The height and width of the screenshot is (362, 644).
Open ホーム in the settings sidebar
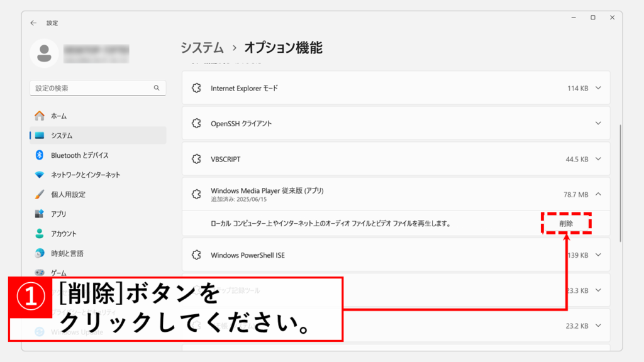(x=97, y=116)
